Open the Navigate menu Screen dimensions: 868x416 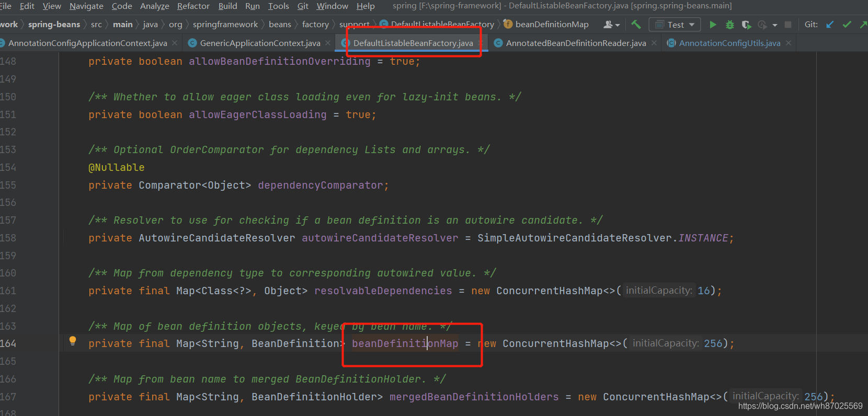tap(86, 6)
